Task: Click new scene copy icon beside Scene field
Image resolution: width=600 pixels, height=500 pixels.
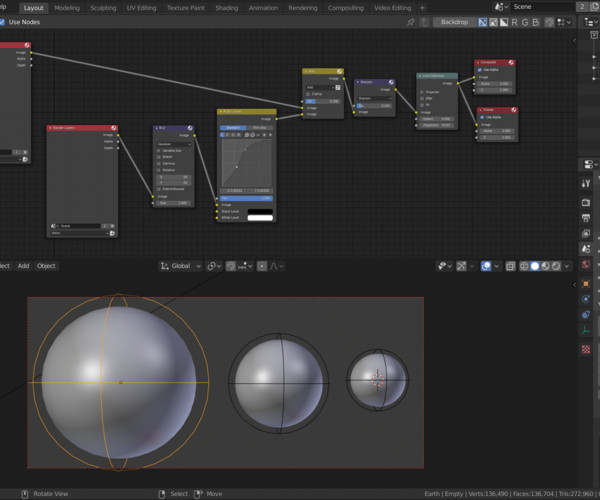Action: click(x=595, y=7)
